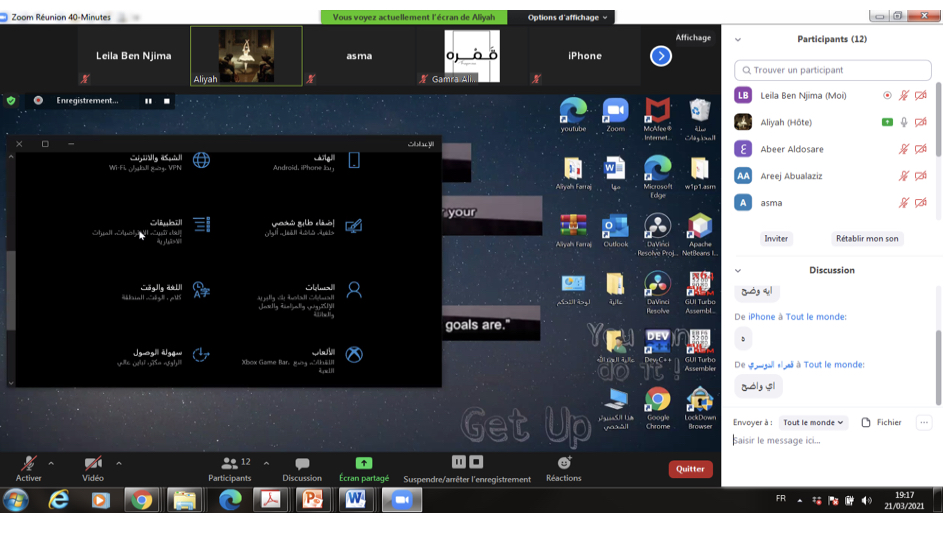Click the Inviter button

[776, 239]
